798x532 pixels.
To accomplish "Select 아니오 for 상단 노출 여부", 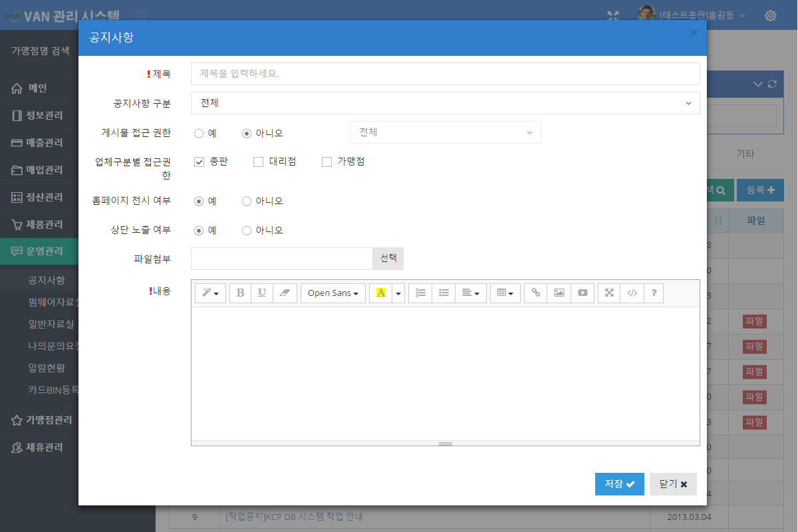I will click(247, 230).
